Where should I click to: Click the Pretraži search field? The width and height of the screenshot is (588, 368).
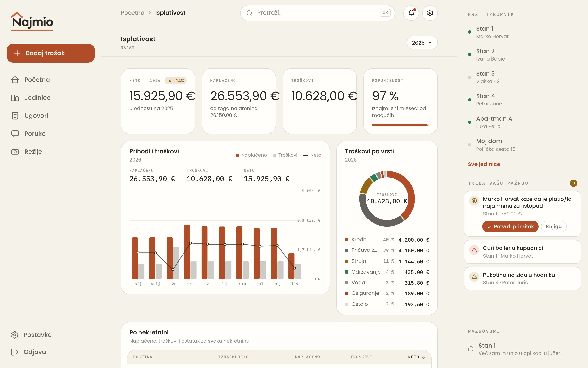pos(317,13)
